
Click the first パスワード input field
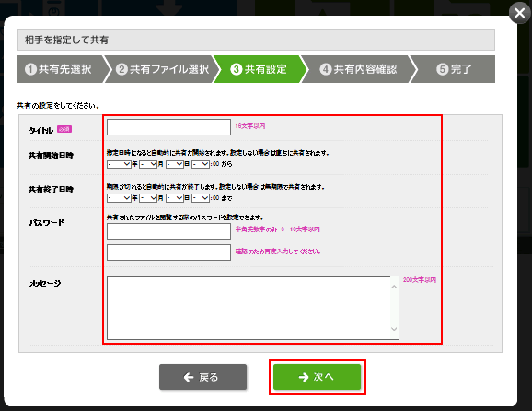click(x=168, y=231)
